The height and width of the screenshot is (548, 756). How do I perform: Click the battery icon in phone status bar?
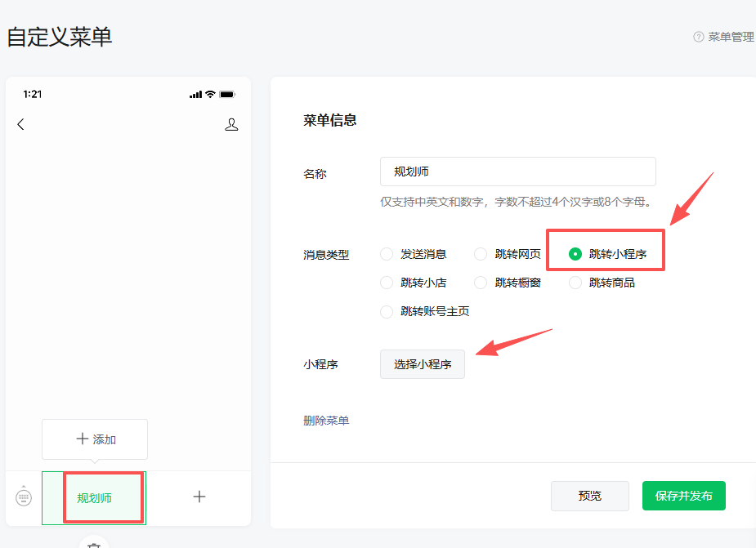coord(226,95)
